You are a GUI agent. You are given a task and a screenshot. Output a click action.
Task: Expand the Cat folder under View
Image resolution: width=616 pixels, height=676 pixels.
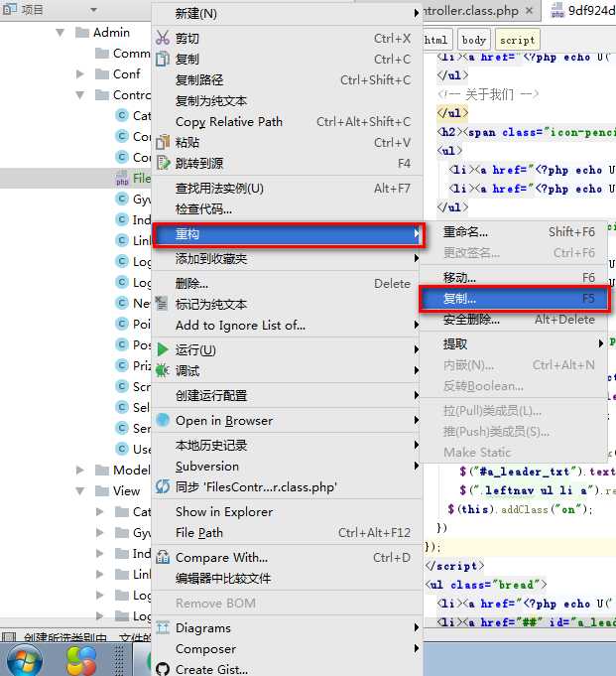100,512
